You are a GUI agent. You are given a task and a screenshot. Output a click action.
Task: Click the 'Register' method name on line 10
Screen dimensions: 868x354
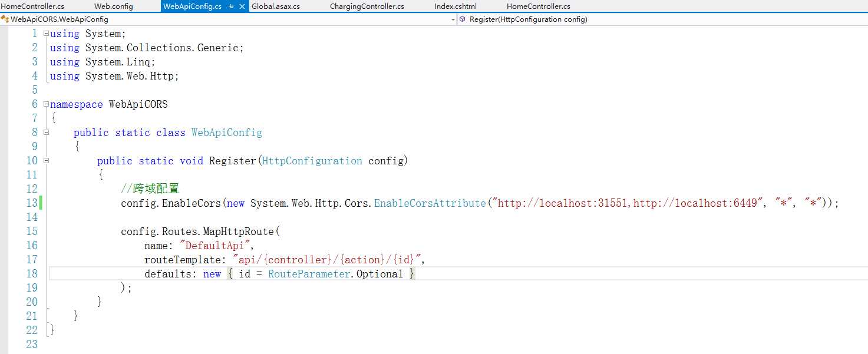[233, 161]
